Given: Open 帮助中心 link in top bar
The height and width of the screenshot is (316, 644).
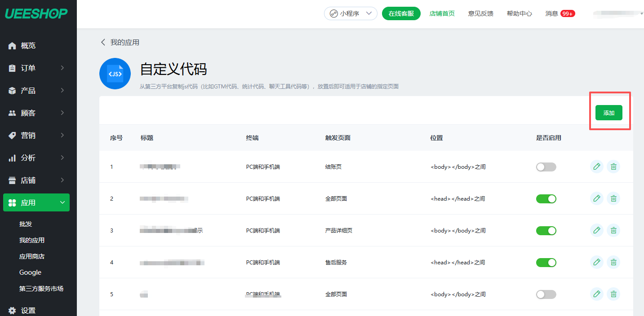Looking at the screenshot, I should [519, 13].
